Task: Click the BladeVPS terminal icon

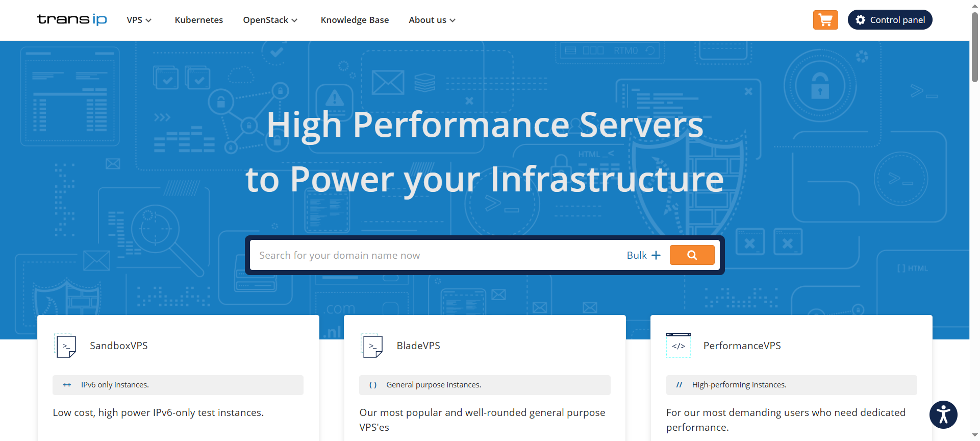Action: pyautogui.click(x=372, y=346)
